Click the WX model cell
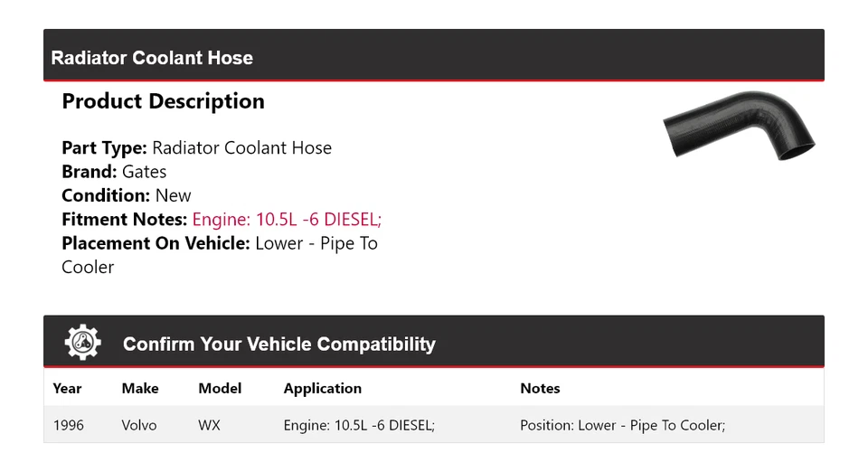868x472 pixels. point(209,425)
